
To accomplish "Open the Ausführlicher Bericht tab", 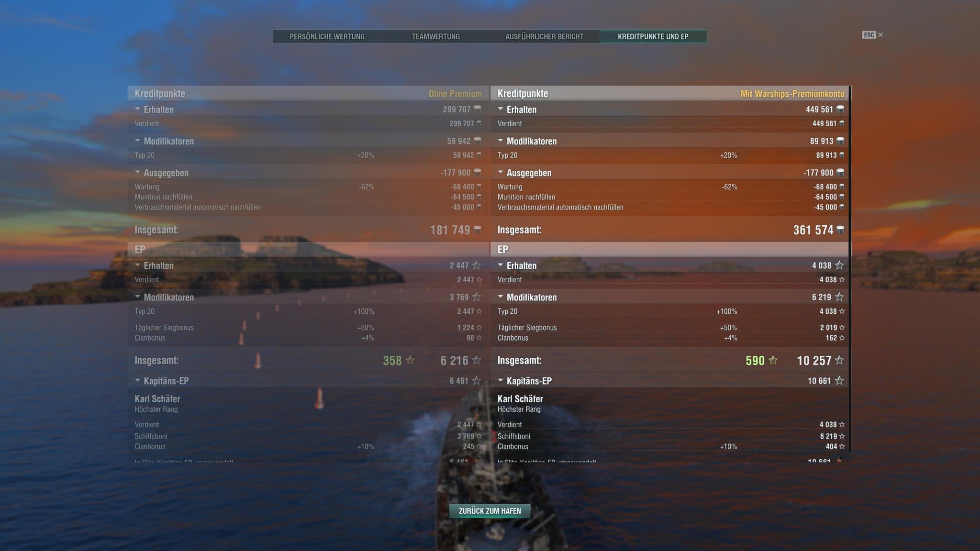I will click(545, 37).
